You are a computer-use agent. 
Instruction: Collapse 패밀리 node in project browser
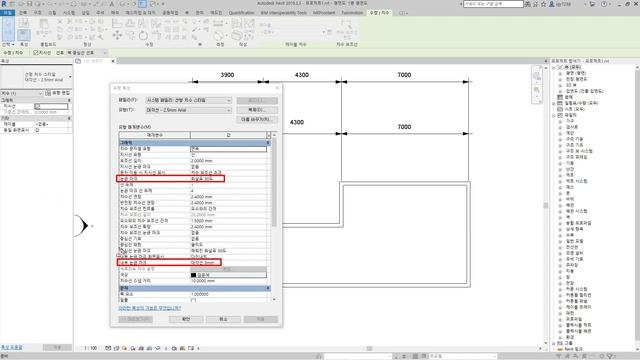(x=554, y=116)
